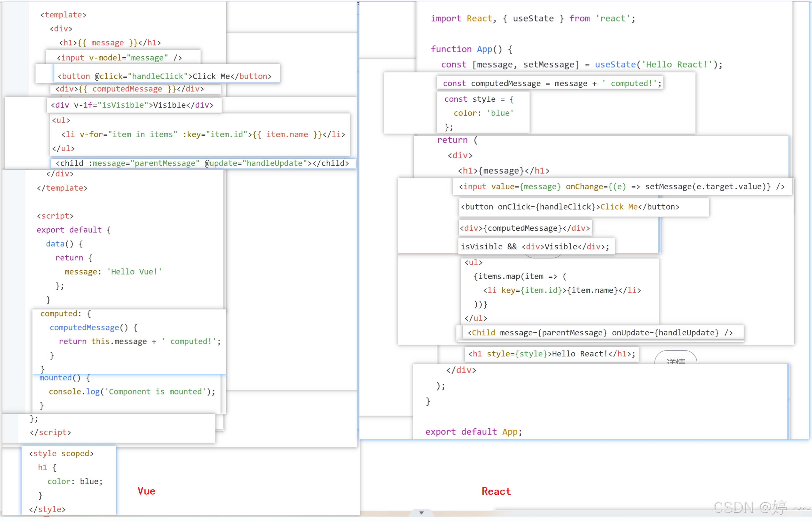Click the child :message="parentMessage" line

coord(202,163)
